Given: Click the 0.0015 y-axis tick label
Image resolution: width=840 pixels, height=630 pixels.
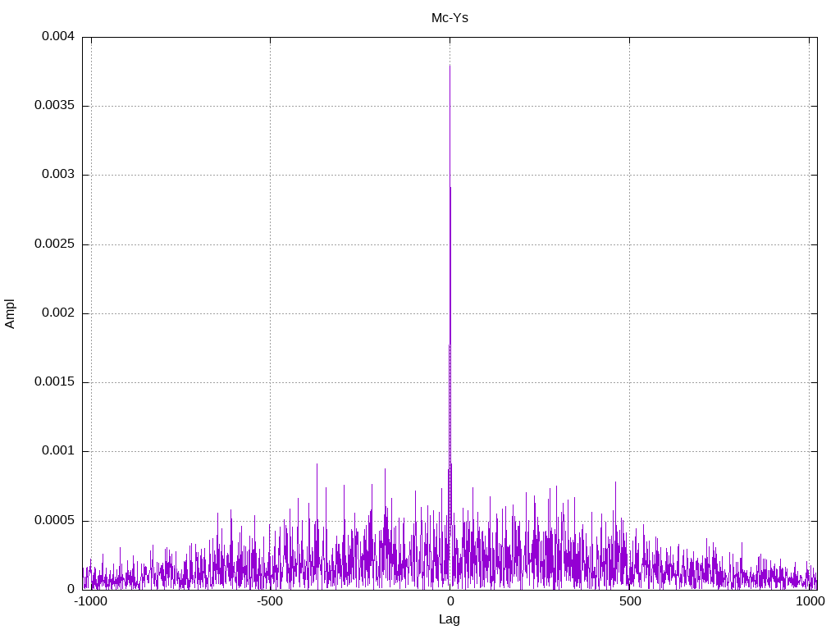Looking at the screenshot, I should coord(54,382).
